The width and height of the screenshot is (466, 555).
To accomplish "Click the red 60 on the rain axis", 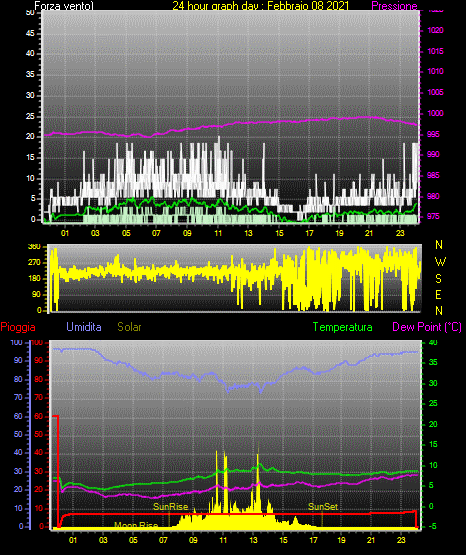I will click(x=38, y=416).
